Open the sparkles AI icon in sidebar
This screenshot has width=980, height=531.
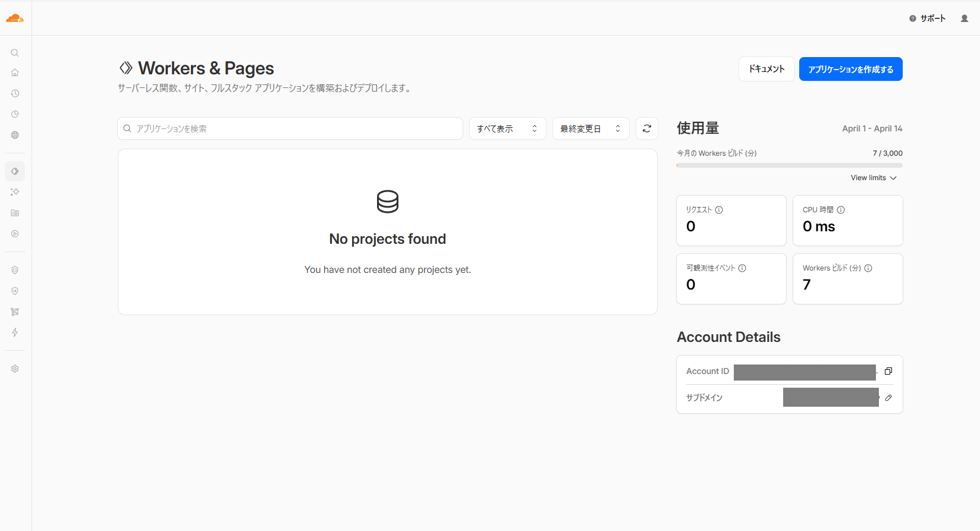[x=15, y=192]
